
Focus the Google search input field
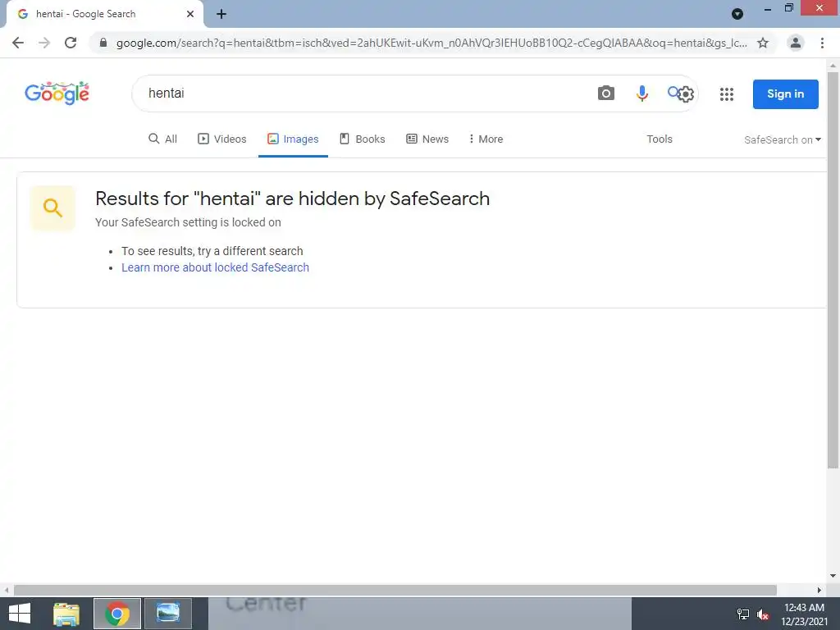[x=364, y=94]
